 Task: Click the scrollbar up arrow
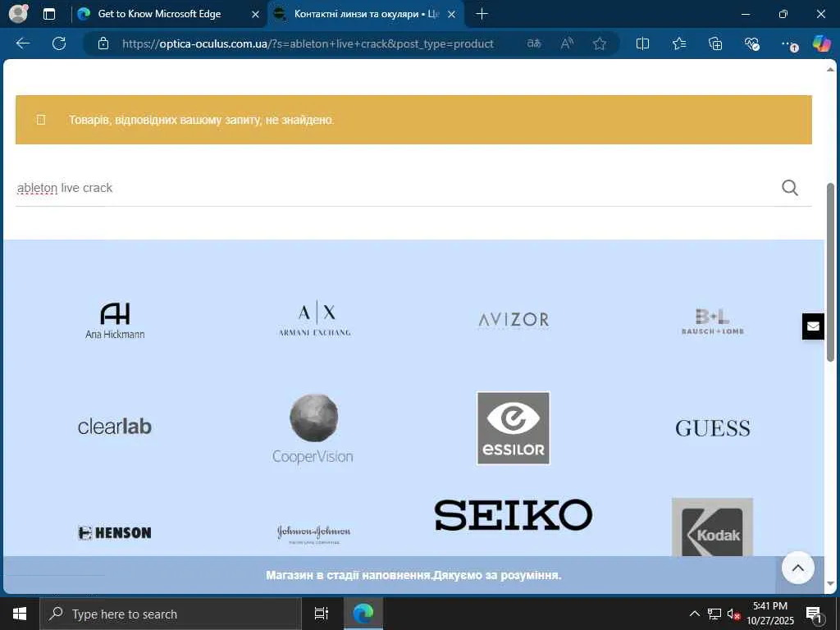click(x=830, y=70)
